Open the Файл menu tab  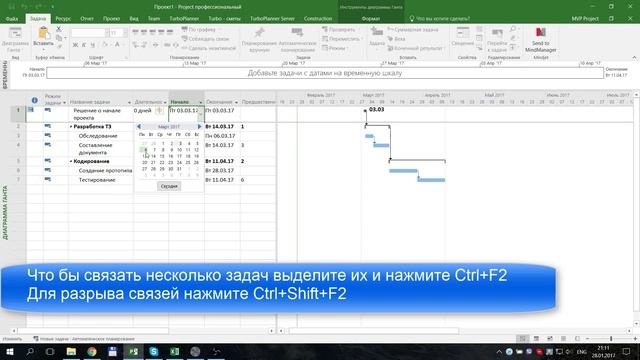click(x=12, y=19)
